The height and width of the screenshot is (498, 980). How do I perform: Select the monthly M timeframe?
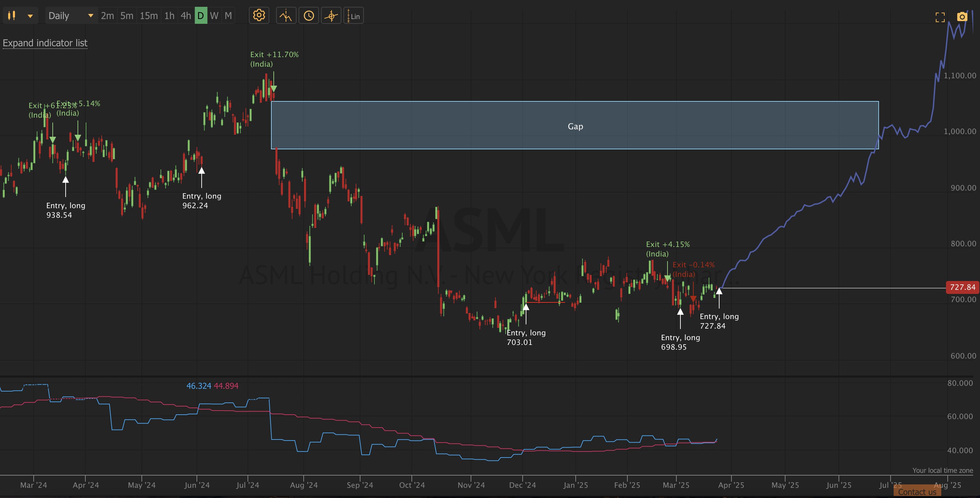pyautogui.click(x=228, y=16)
